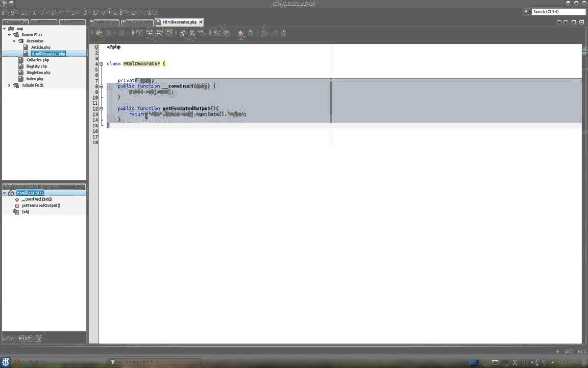The height and width of the screenshot is (368, 588).
Task: Click the <?php opening tag
Action: click(114, 47)
